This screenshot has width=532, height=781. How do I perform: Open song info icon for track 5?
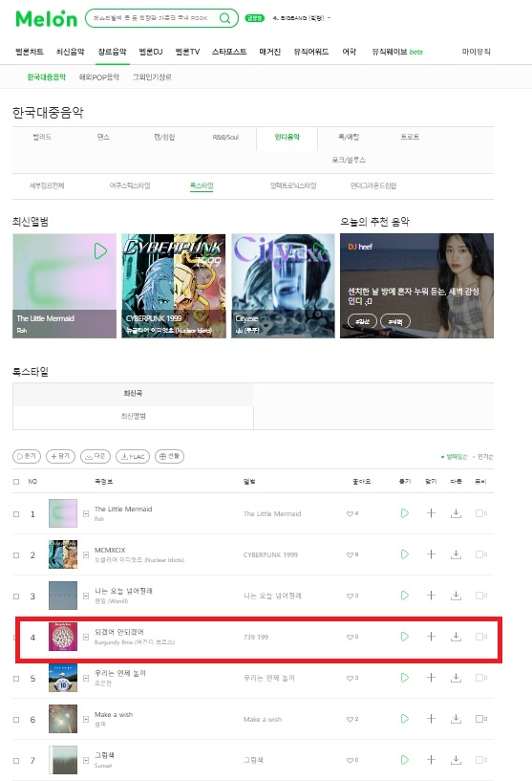pyautogui.click(x=86, y=678)
